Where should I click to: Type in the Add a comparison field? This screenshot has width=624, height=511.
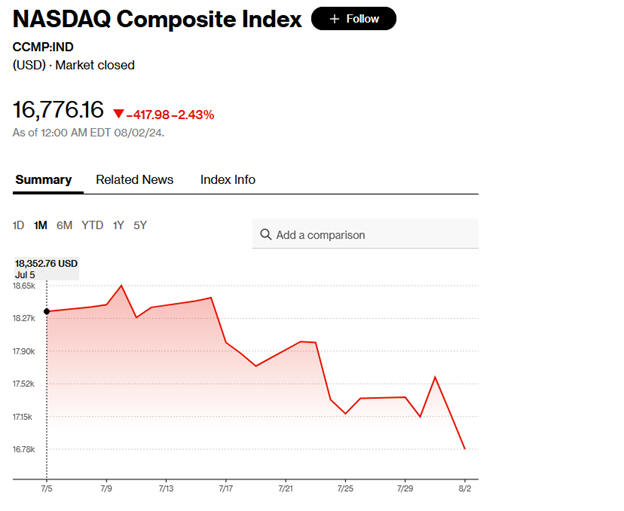click(x=370, y=235)
